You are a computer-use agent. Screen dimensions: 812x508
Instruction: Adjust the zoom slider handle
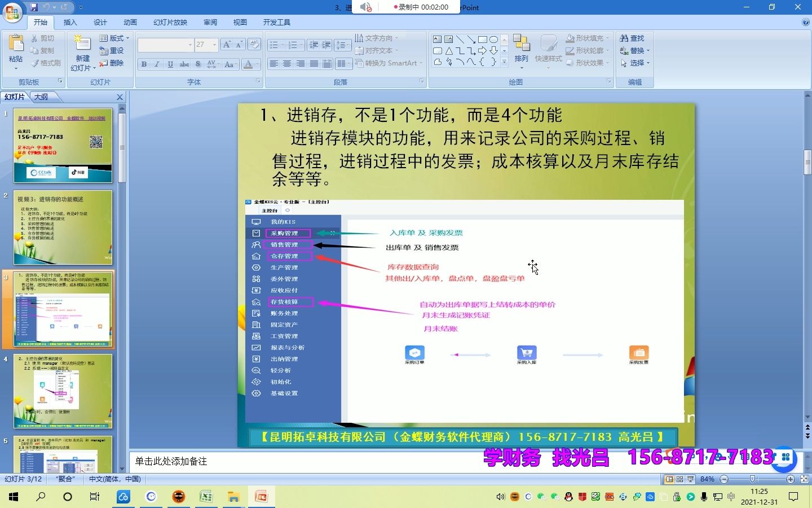coord(753,479)
